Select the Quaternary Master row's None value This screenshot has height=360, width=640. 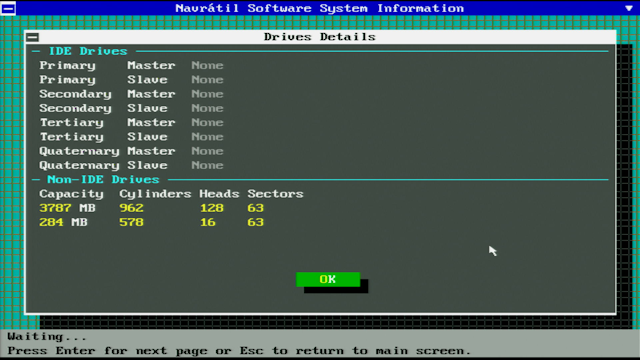click(x=207, y=151)
